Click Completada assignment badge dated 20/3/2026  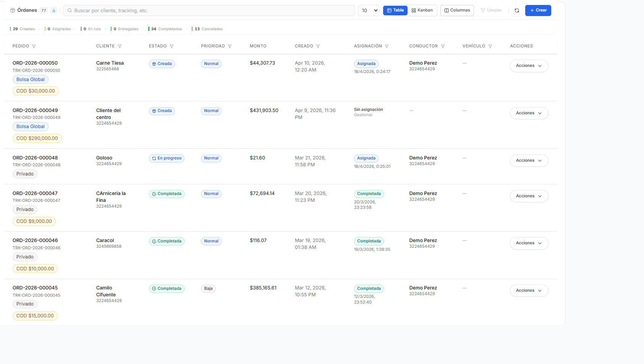coord(369,194)
